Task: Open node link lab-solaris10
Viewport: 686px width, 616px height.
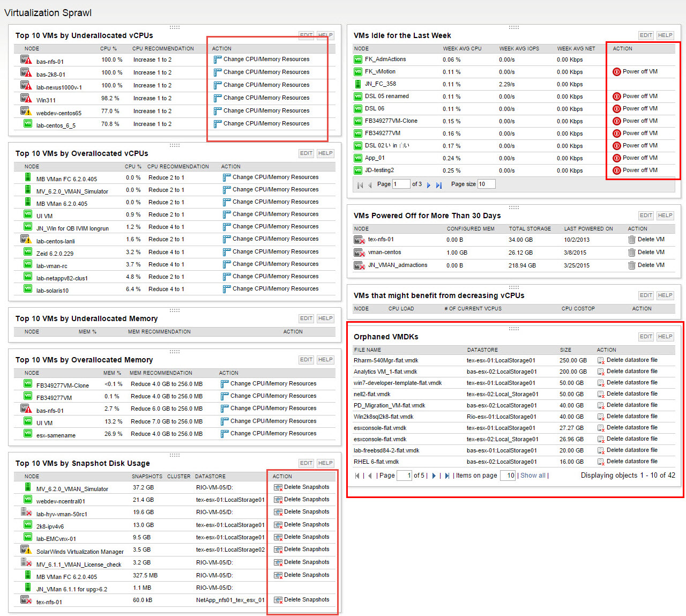Action: [53, 291]
